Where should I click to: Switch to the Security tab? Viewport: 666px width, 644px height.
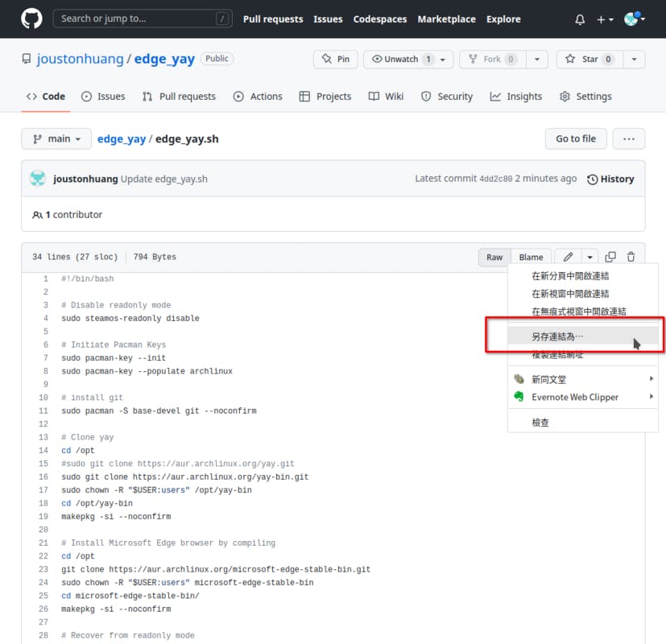447,97
